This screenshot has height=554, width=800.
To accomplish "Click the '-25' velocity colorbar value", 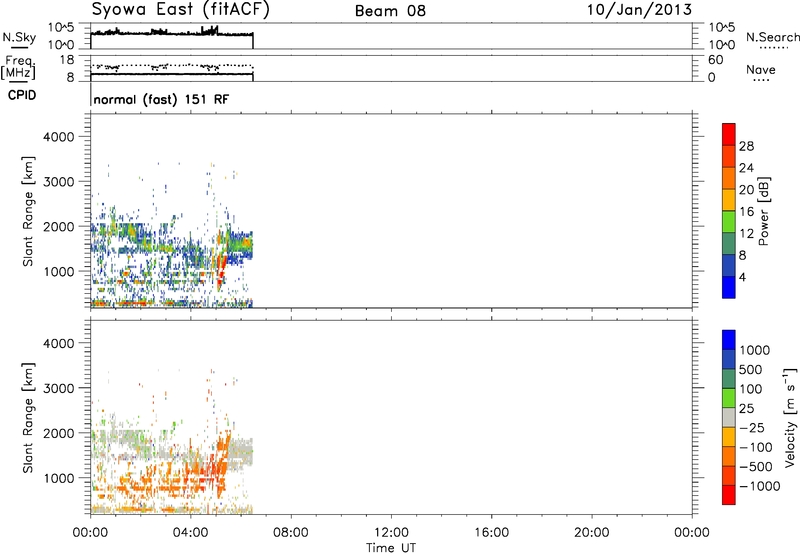I will (752, 427).
